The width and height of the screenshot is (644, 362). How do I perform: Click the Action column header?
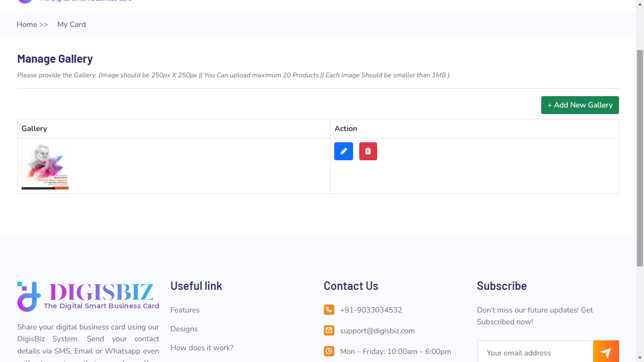point(346,129)
